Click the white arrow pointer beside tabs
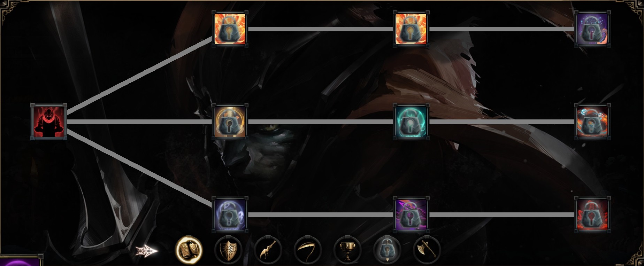The height and width of the screenshot is (266, 644). [147, 251]
